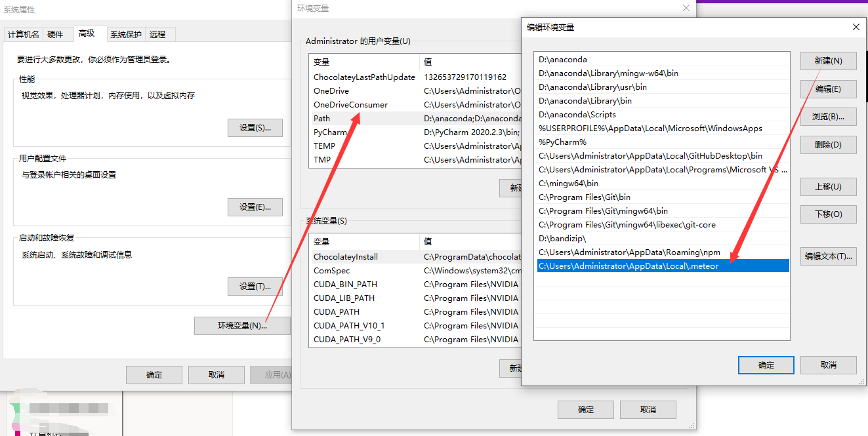Open the 远程 tab

[157, 34]
